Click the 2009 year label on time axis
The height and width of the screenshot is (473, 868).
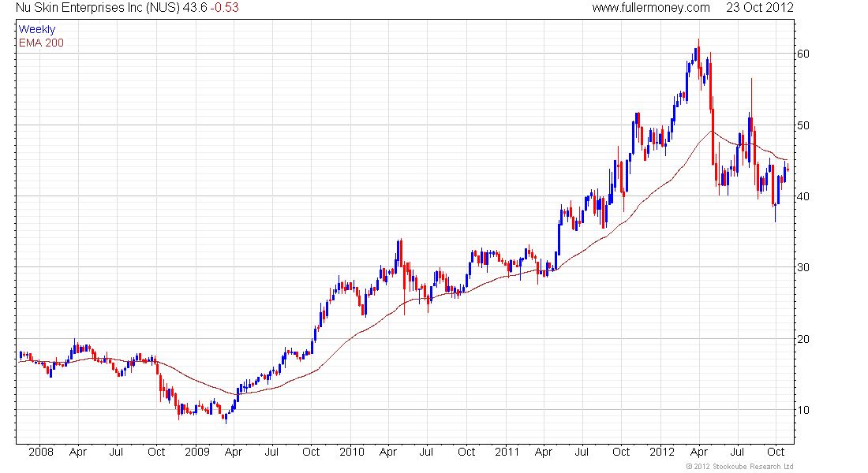coord(197,452)
